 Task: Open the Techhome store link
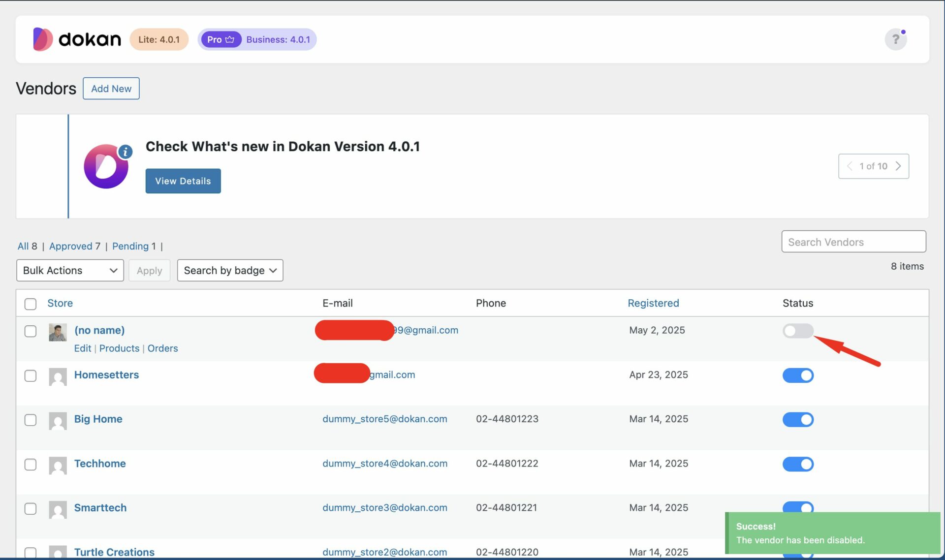(100, 464)
